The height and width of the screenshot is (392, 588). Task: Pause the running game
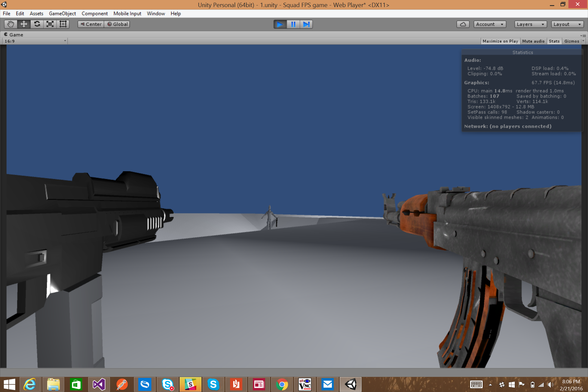[x=293, y=24]
